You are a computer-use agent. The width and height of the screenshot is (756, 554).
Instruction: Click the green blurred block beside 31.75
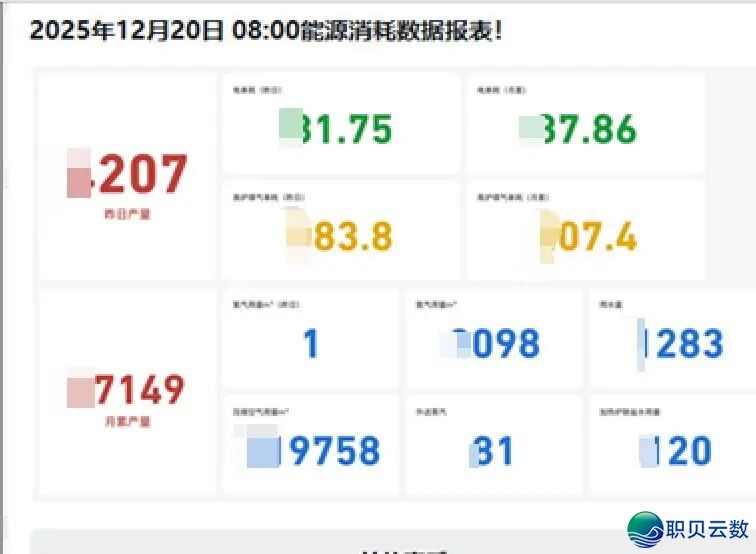pos(290,126)
